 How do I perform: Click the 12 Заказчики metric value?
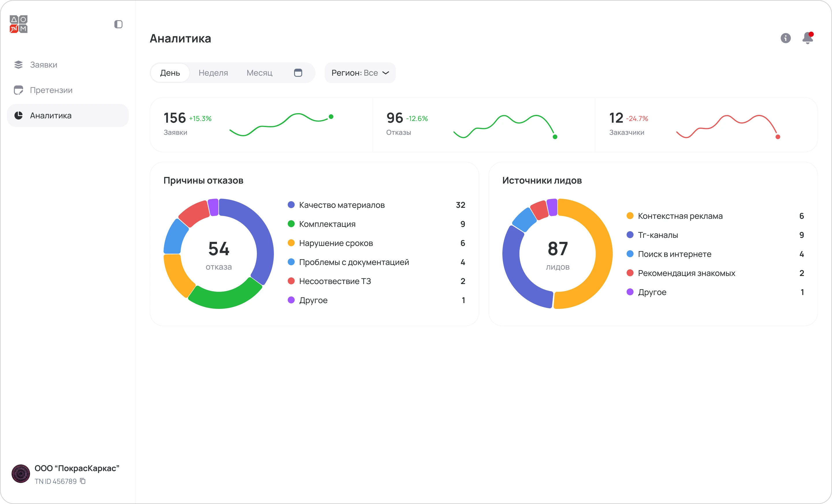[x=616, y=118]
